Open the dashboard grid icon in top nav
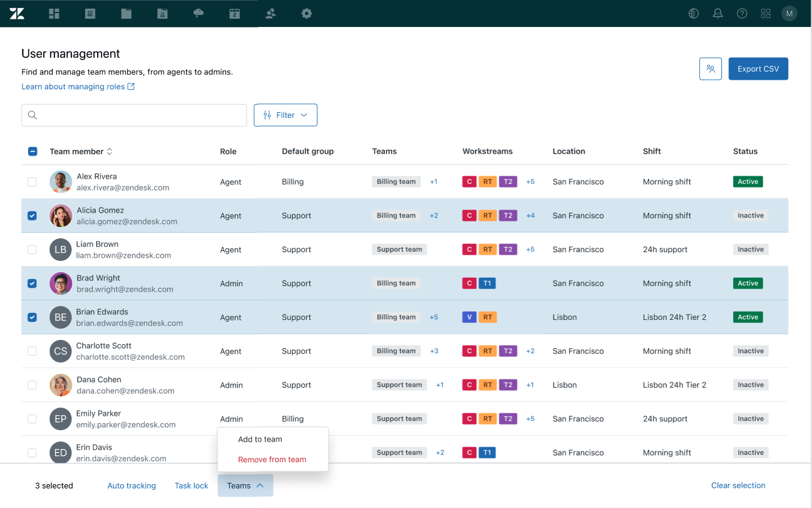812x508 pixels. (54, 13)
